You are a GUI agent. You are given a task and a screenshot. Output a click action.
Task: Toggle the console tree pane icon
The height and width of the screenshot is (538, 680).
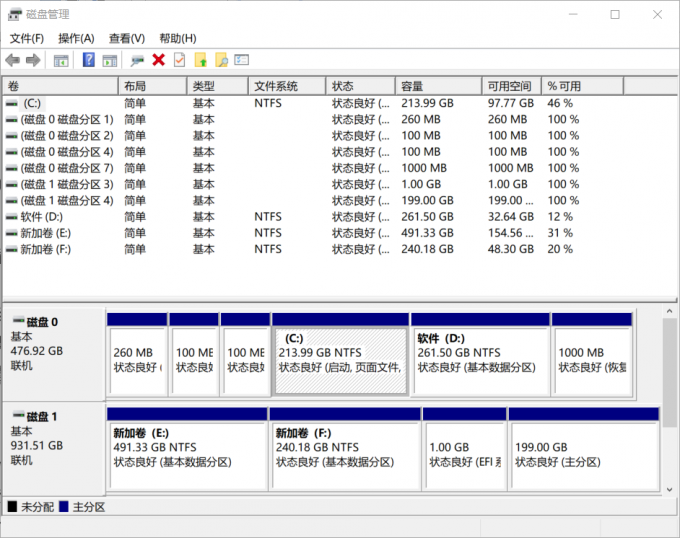[61, 60]
